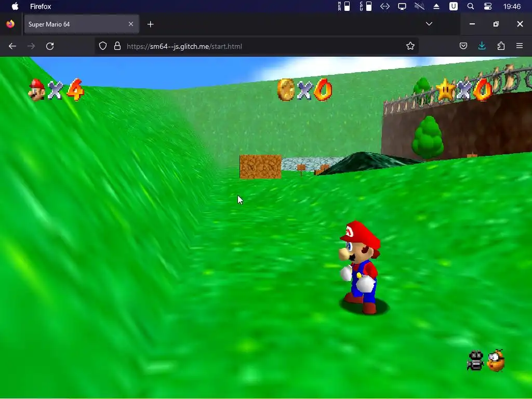The width and height of the screenshot is (532, 399).
Task: Save page to Pocket
Action: (463, 46)
